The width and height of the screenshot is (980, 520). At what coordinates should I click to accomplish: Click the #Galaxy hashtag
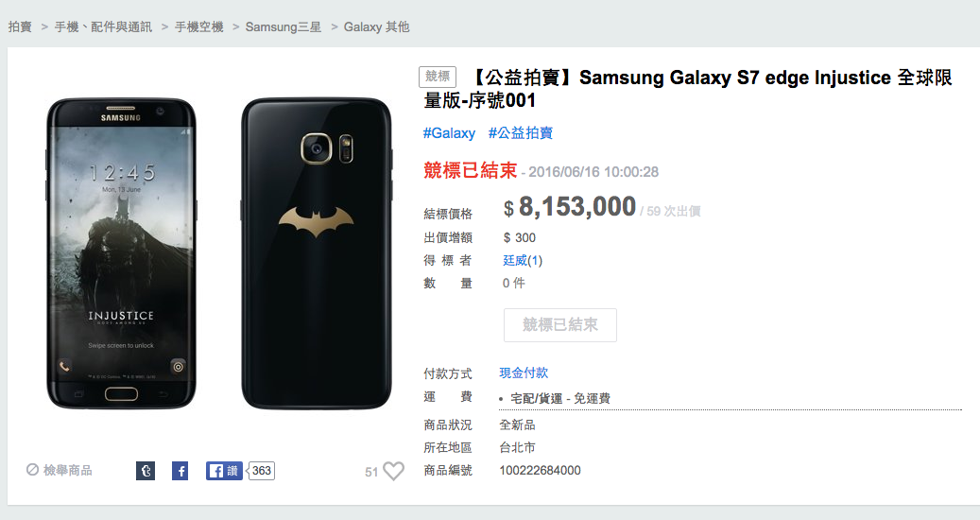coord(449,133)
